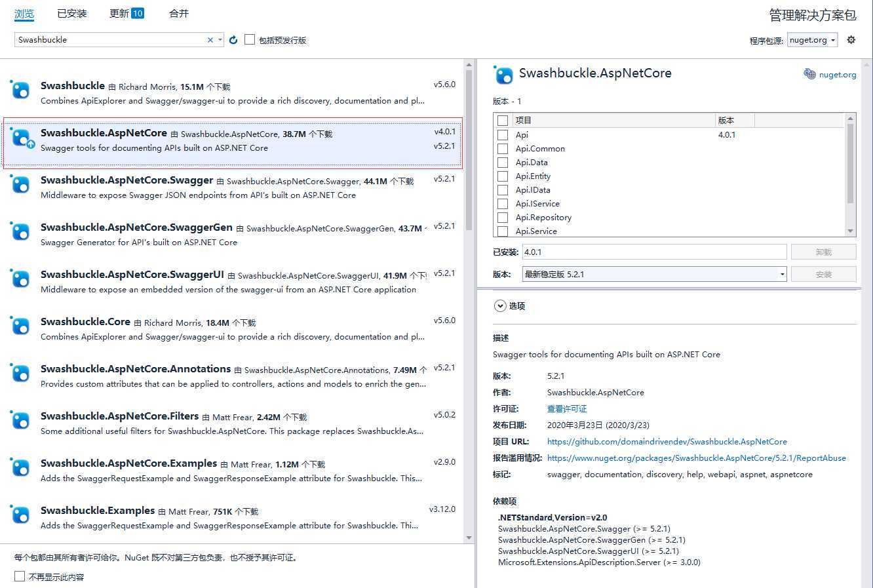Click the Swashbuckle.AspNetCore.Swagger package icon
Image resolution: width=873 pixels, height=588 pixels.
20,184
